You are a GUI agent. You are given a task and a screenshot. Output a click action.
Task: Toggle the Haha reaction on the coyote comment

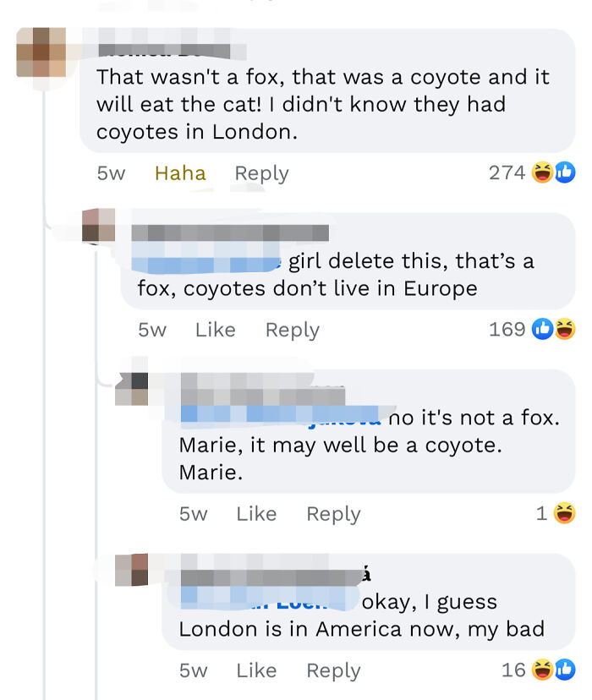pos(179,172)
